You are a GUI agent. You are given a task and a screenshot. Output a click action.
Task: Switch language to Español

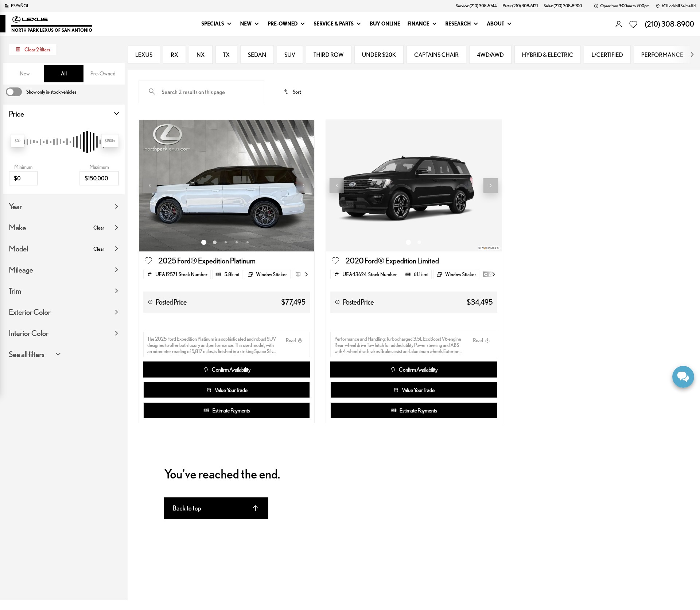(x=17, y=6)
